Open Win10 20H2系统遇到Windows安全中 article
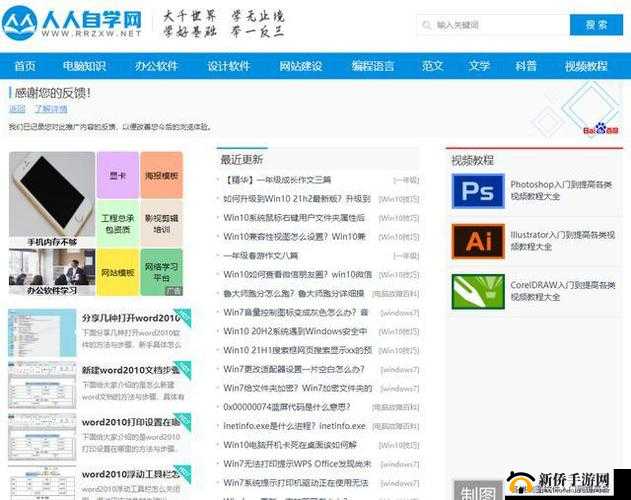Screen dimensions: 631x500 [x=295, y=331]
